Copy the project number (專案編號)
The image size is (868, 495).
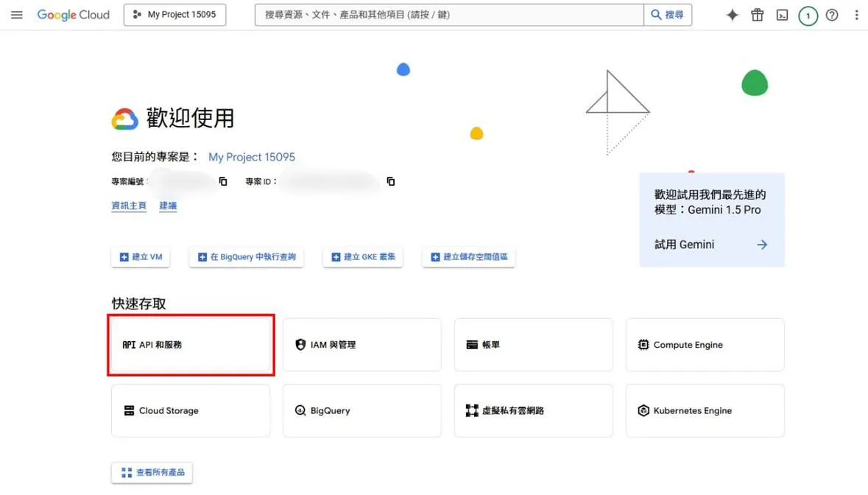[x=223, y=182]
